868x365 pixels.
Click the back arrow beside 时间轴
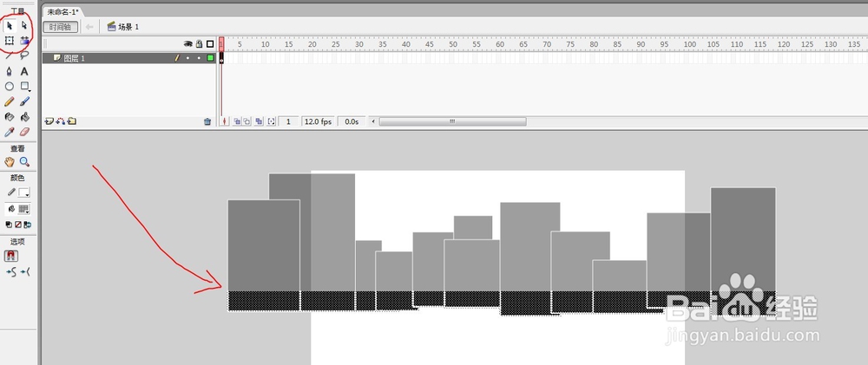pyautogui.click(x=89, y=27)
